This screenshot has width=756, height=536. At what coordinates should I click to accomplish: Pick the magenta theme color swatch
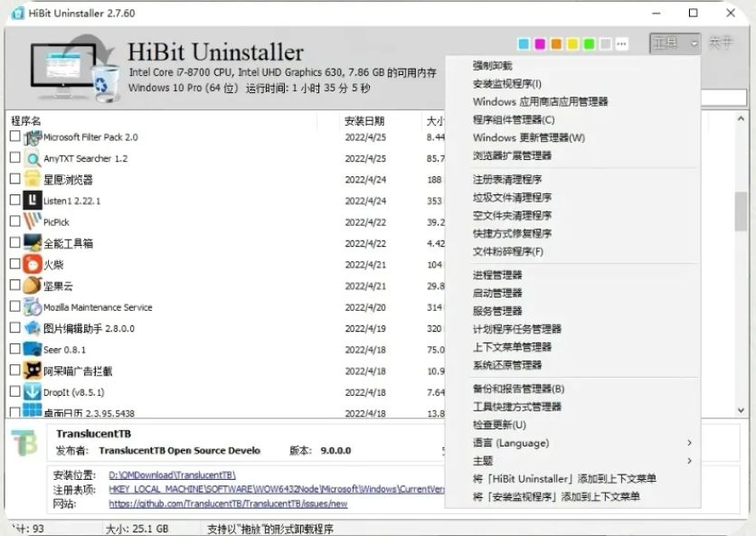pos(540,44)
